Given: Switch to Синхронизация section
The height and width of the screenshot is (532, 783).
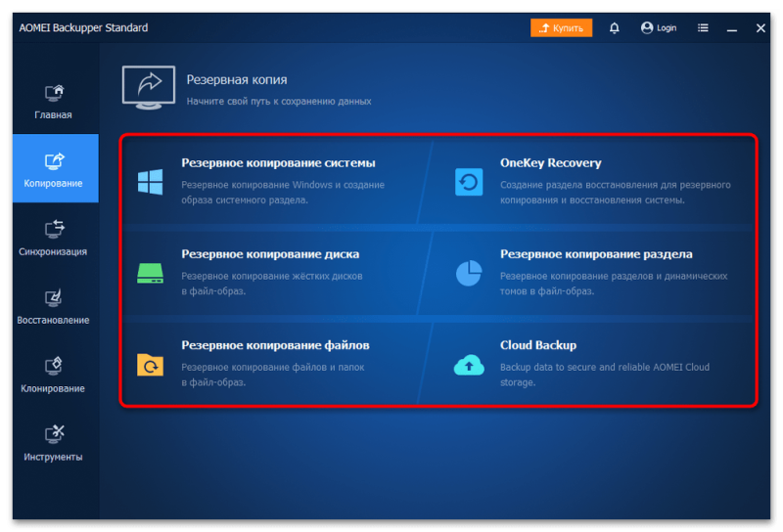Looking at the screenshot, I should [x=54, y=238].
